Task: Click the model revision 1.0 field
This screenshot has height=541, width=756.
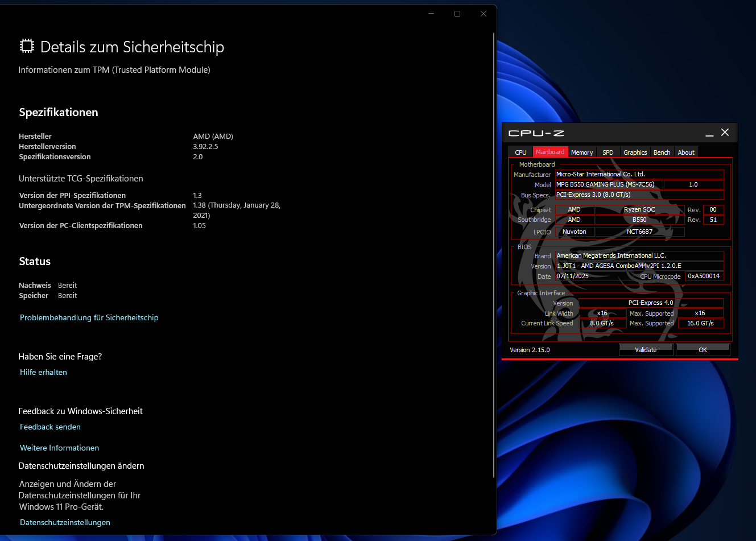Action: pos(693,184)
